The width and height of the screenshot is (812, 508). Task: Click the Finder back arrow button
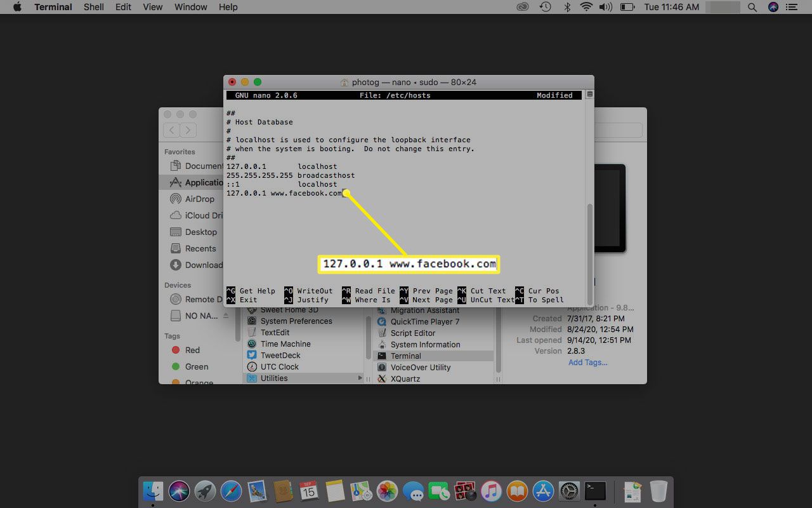pyautogui.click(x=172, y=130)
